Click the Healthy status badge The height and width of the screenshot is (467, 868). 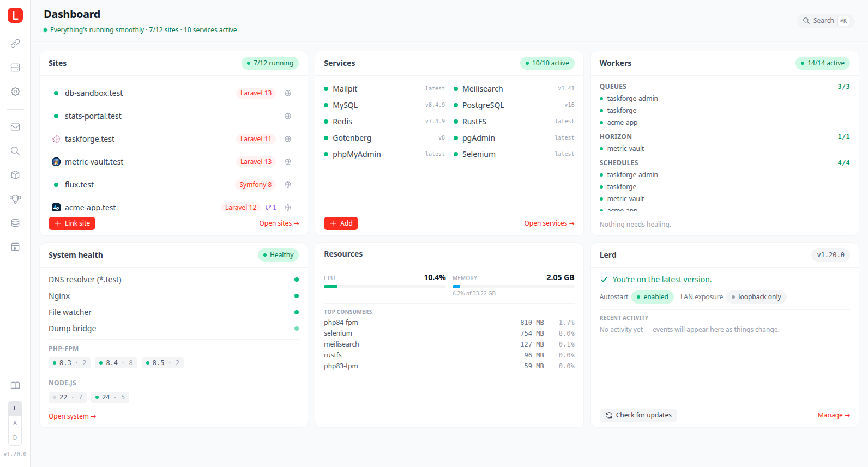278,255
